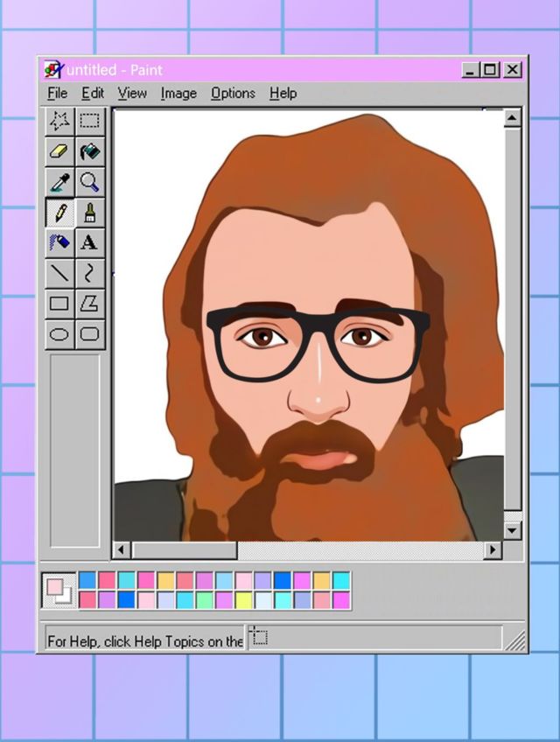Select the Airbrush spray tool
Screen dimensions: 560x742
click(59, 242)
